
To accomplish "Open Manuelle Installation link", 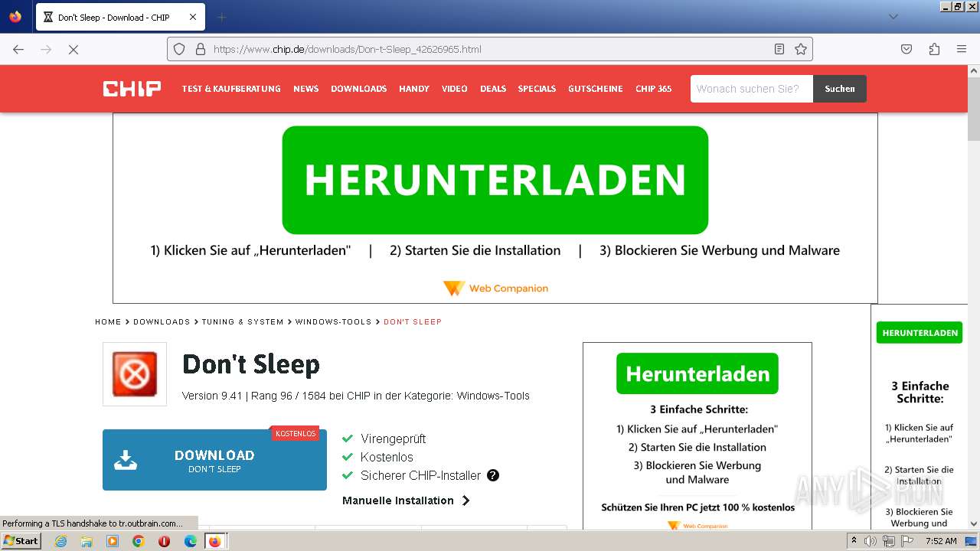I will coord(398,500).
